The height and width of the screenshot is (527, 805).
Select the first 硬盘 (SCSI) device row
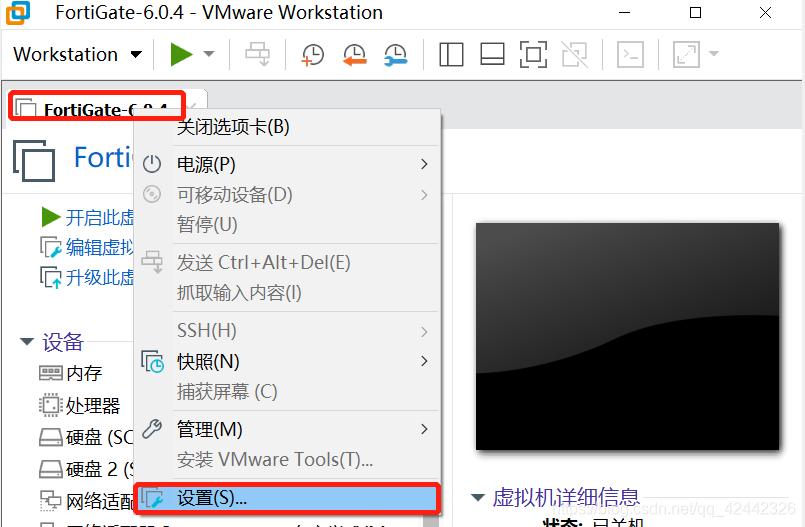[86, 438]
